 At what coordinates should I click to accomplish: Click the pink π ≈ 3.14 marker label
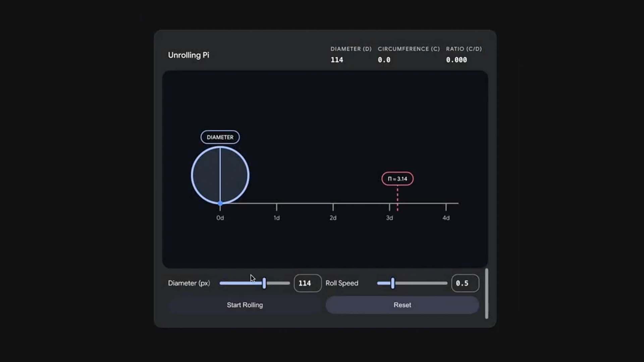[x=397, y=179]
